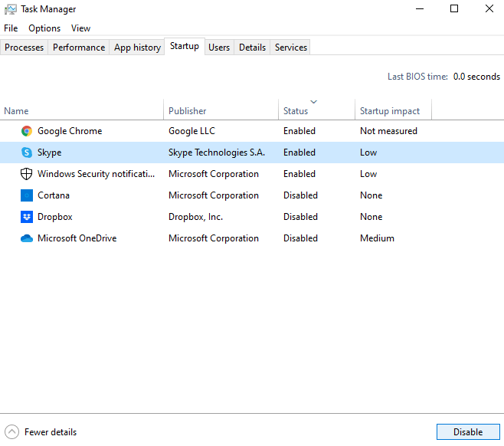Image resolution: width=504 pixels, height=446 pixels.
Task: Collapse view with the Fewer details arrow icon
Action: click(12, 432)
